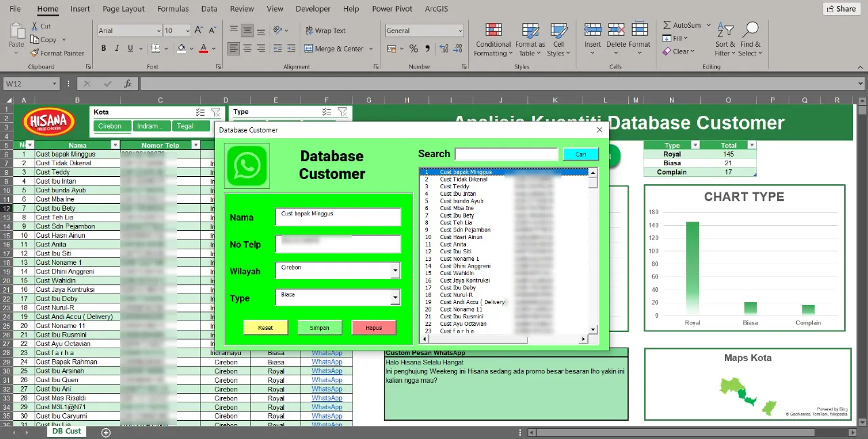868x439 pixels.
Task: Click the Delete cells icon
Action: 616,30
